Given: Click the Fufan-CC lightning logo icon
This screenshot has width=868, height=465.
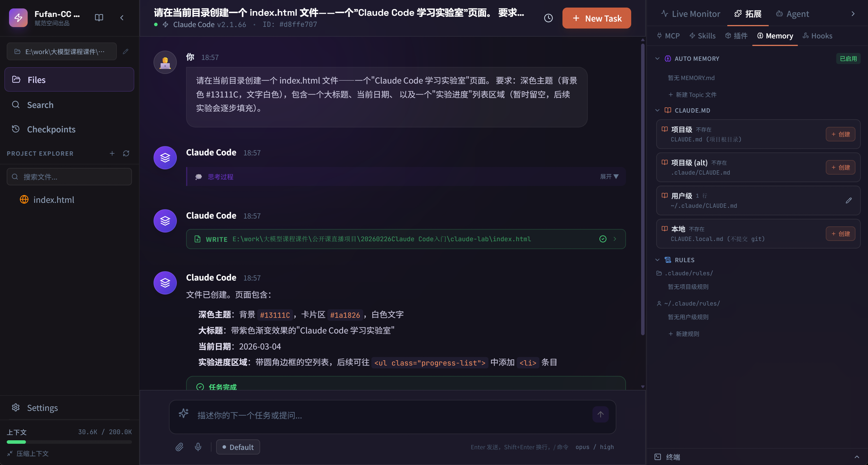Looking at the screenshot, I should 18,17.
